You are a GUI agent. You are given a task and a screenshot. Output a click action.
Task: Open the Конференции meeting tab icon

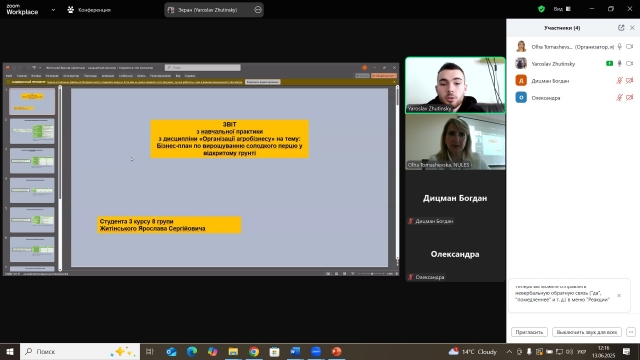pyautogui.click(x=71, y=9)
